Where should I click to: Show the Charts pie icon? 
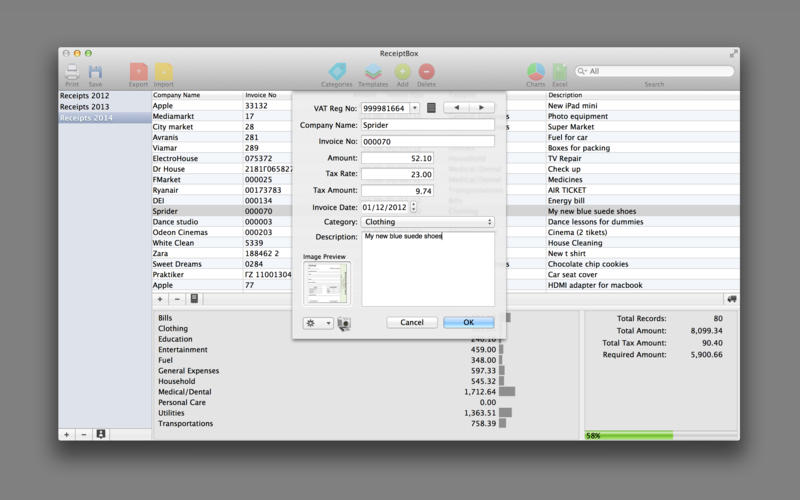tap(536, 71)
